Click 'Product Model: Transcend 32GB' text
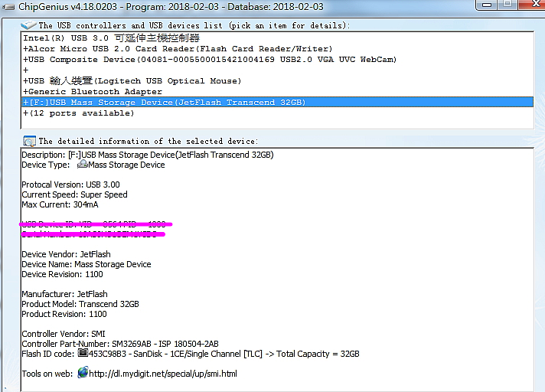 pos(80,304)
